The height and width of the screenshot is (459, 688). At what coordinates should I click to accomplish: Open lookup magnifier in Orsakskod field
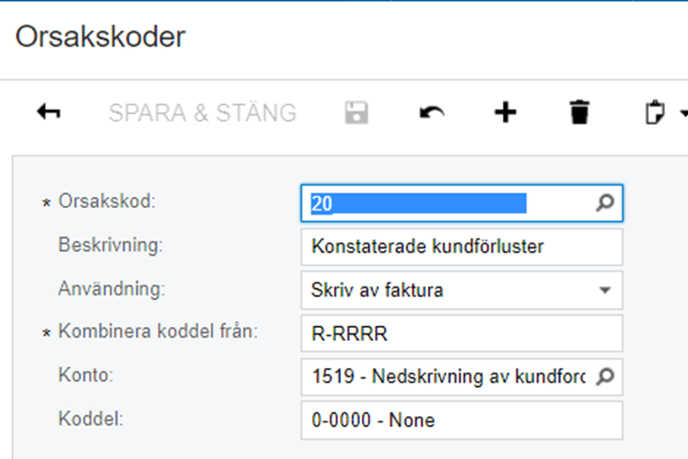[604, 203]
